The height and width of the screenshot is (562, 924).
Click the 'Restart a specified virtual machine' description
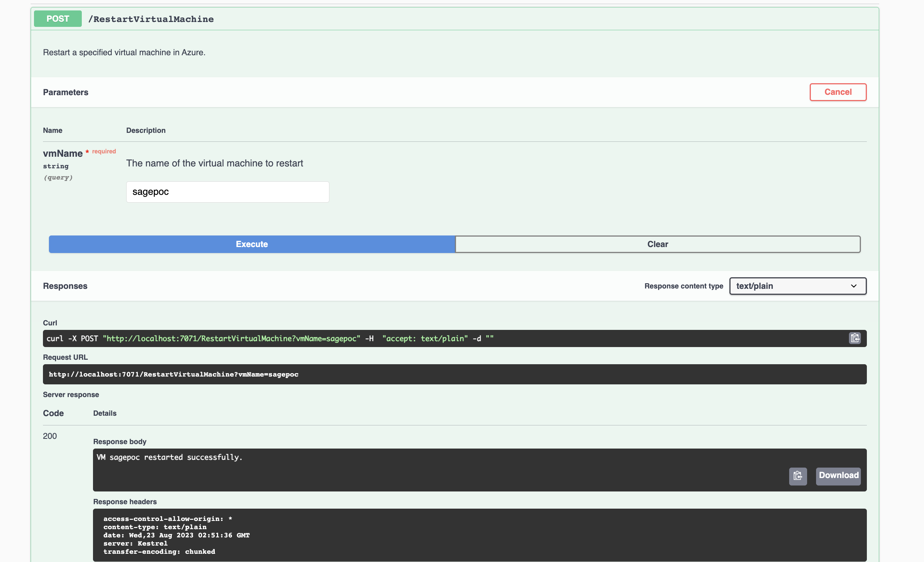(x=124, y=53)
